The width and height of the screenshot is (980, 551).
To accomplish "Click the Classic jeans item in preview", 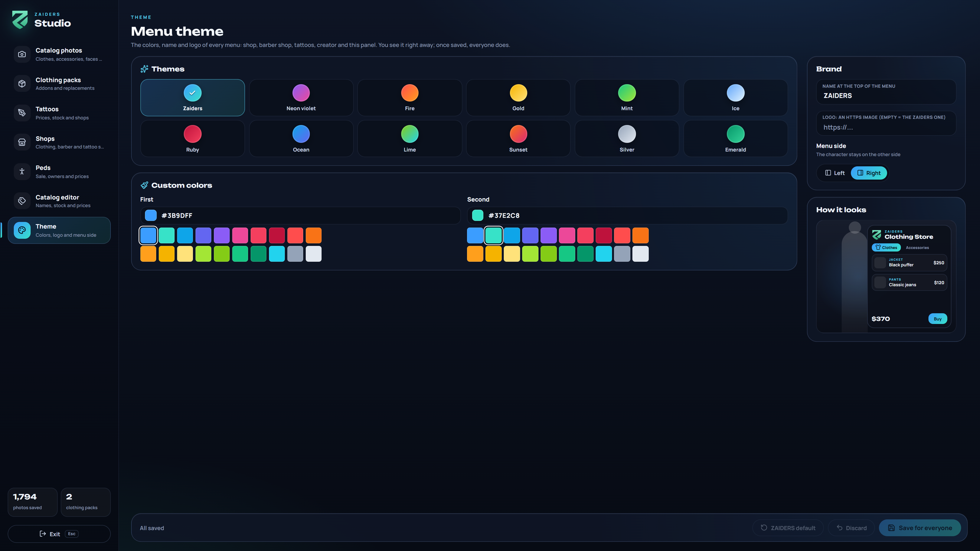I will pos(909,282).
